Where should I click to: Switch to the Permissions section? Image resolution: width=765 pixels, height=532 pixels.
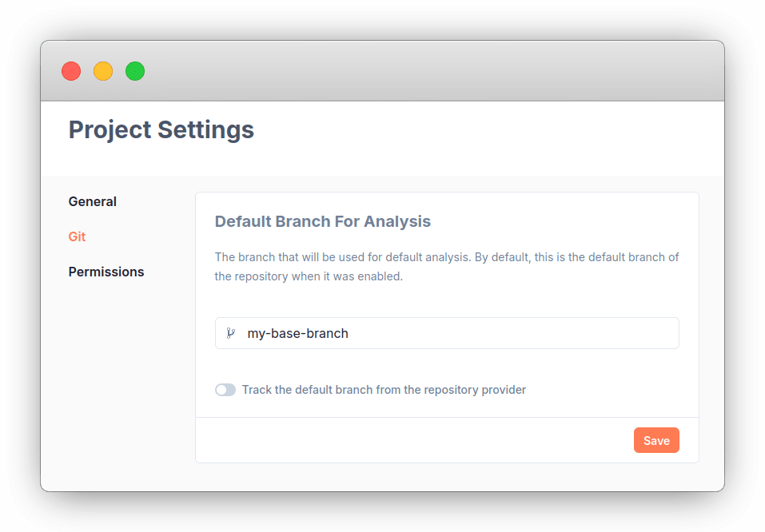tap(106, 272)
